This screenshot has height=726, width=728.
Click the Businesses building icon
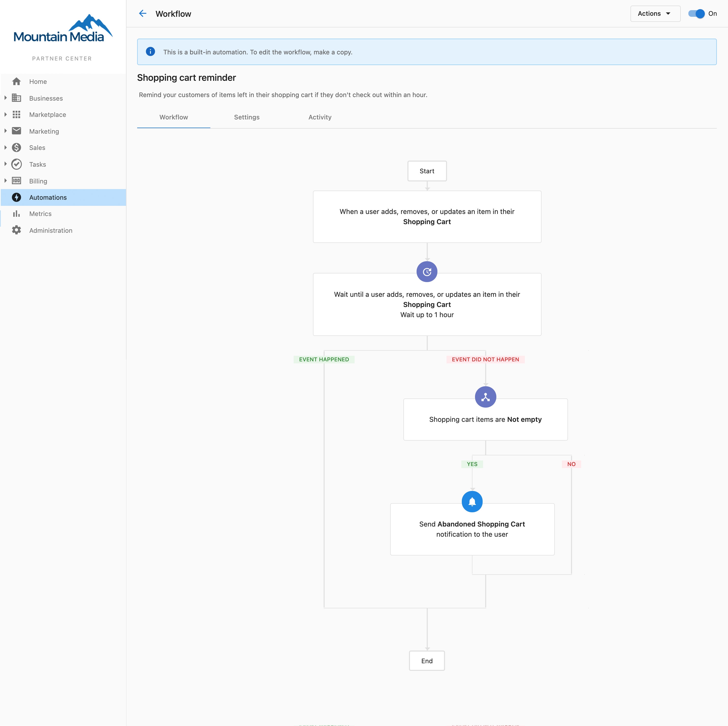16,98
